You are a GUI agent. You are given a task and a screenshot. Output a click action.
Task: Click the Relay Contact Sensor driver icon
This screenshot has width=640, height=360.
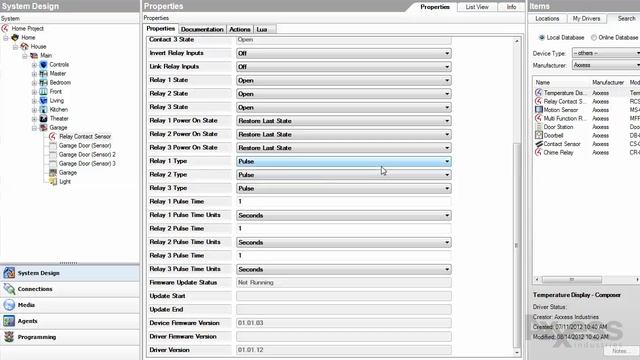pyautogui.click(x=53, y=136)
